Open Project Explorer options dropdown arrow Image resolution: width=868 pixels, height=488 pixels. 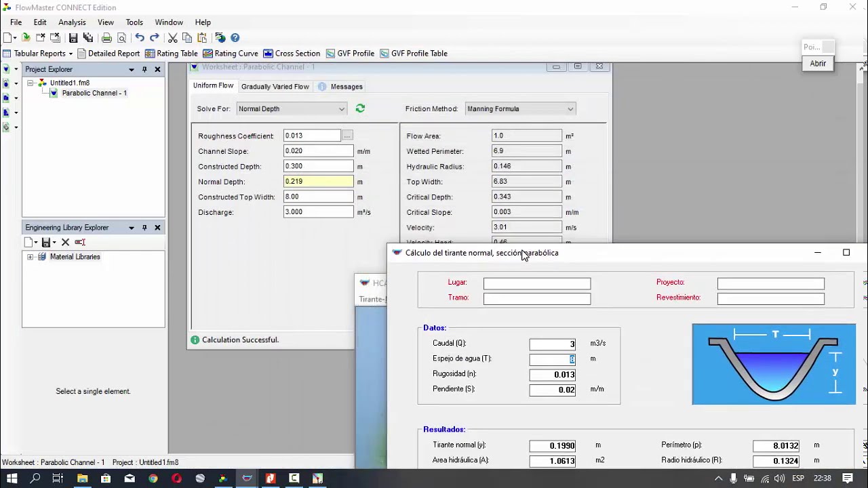click(131, 69)
